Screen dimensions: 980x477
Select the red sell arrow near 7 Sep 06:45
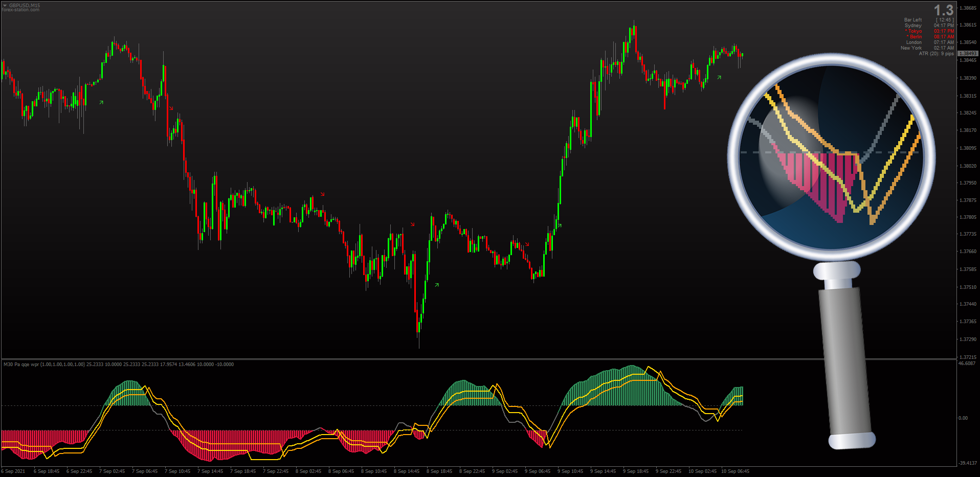[171, 108]
